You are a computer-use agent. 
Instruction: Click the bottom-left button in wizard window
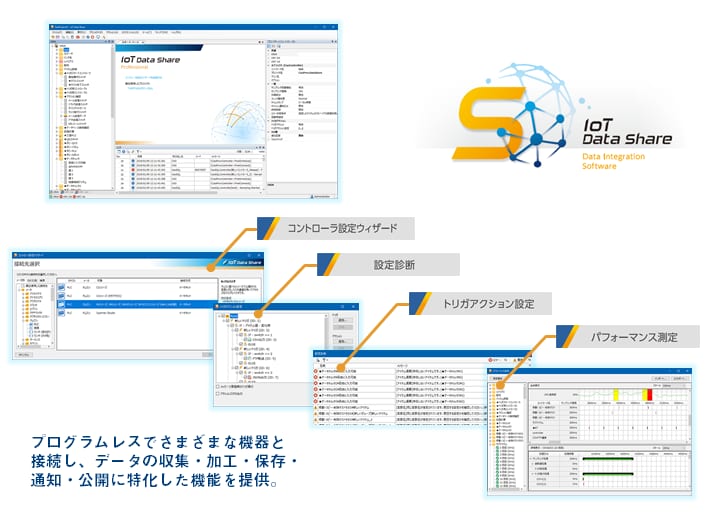pos(24,354)
